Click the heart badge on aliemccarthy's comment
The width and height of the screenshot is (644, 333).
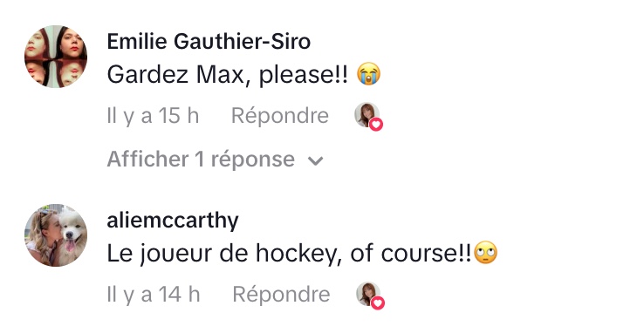click(x=378, y=303)
